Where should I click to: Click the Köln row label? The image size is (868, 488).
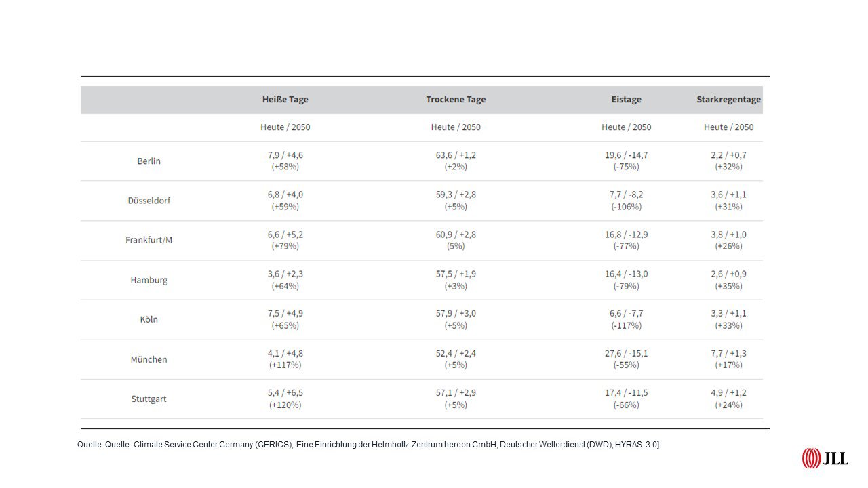[x=149, y=319]
